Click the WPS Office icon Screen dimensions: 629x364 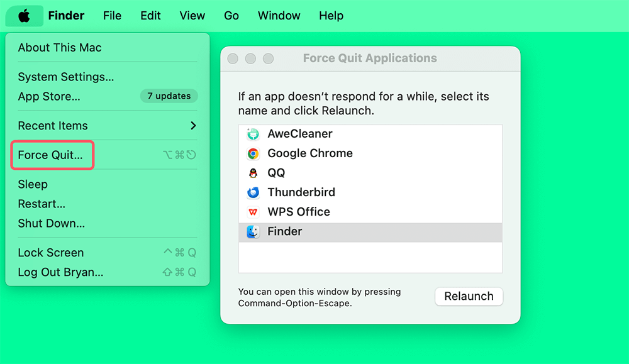[253, 211]
